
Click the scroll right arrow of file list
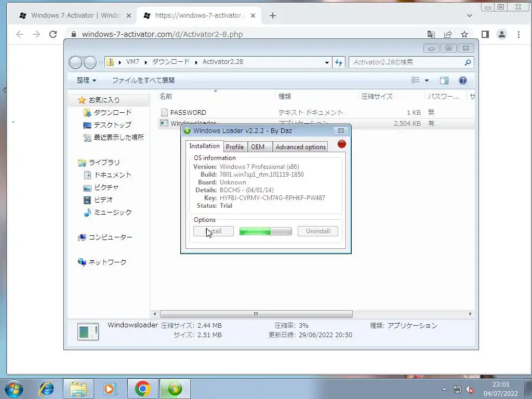click(x=470, y=314)
